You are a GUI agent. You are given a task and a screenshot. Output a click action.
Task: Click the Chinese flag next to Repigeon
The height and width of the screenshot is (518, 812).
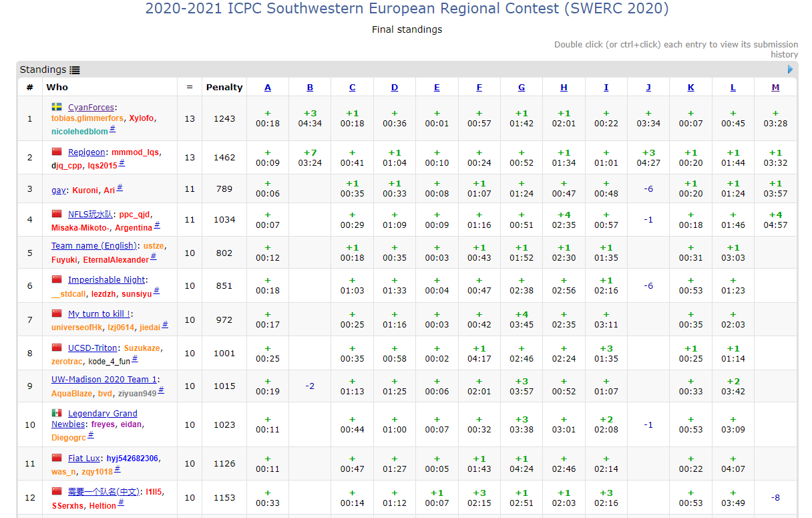(57, 152)
